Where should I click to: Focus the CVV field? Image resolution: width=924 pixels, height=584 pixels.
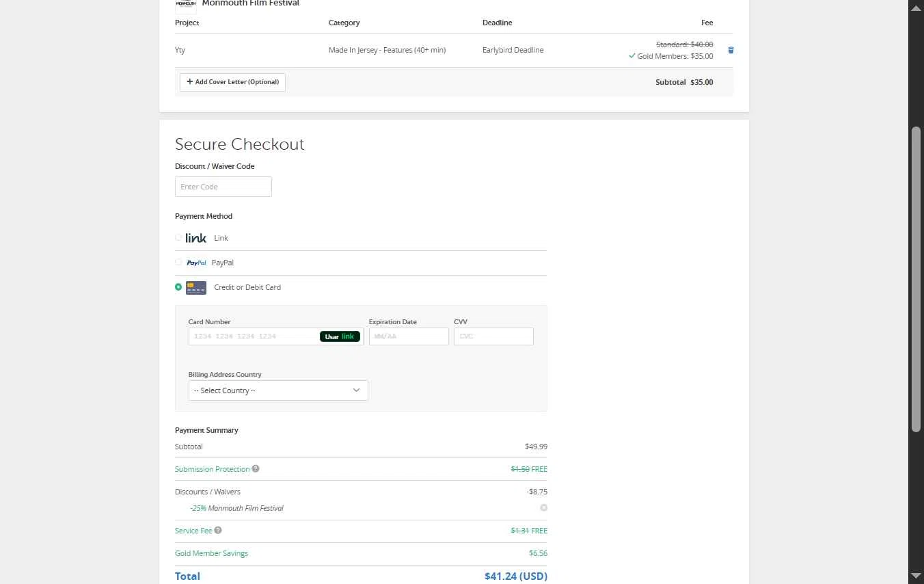coord(493,336)
